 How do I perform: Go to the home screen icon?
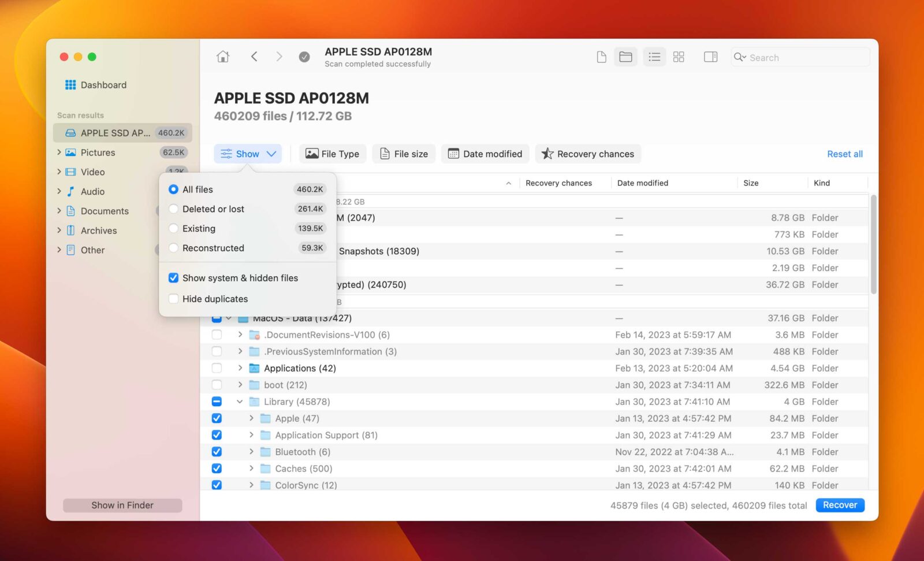tap(223, 57)
